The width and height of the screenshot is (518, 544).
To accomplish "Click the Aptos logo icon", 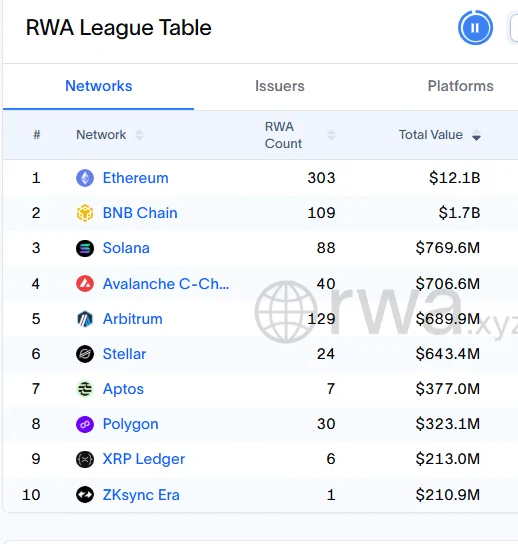I will click(85, 389).
